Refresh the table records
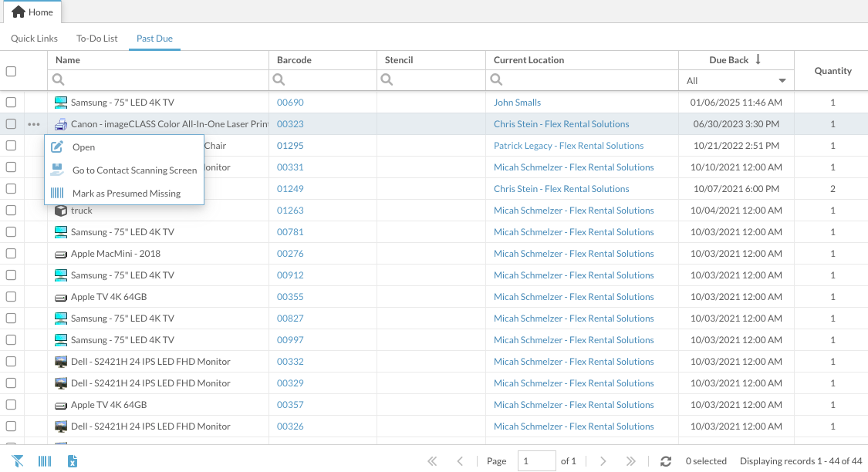Screen dimensions: 868x472 click(666, 461)
